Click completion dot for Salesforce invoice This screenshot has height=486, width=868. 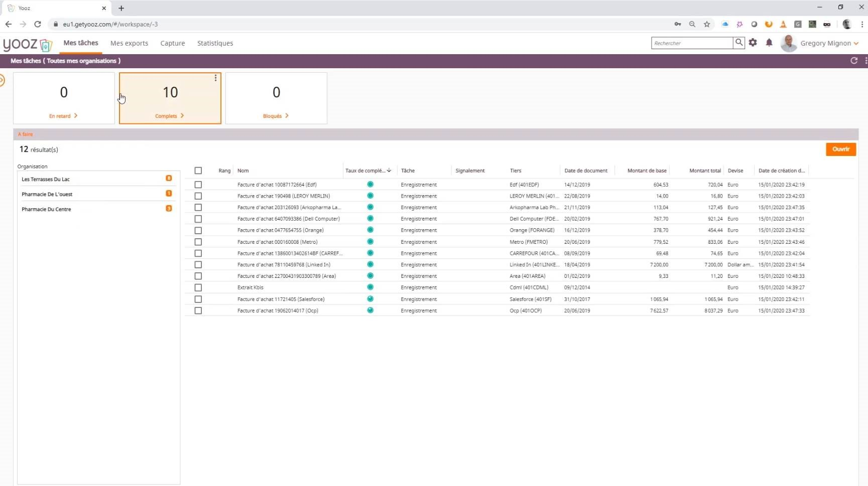pyautogui.click(x=370, y=299)
